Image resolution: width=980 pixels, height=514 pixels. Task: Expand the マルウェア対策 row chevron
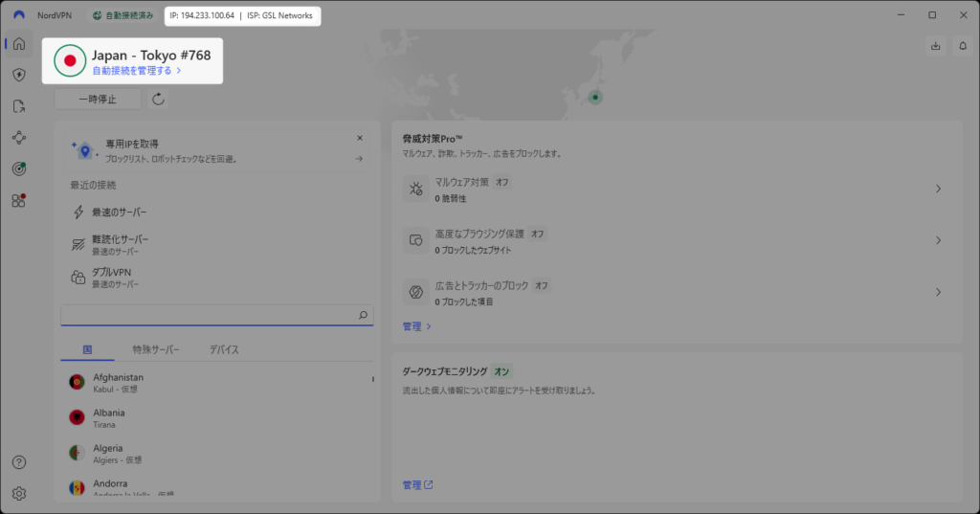click(x=938, y=190)
